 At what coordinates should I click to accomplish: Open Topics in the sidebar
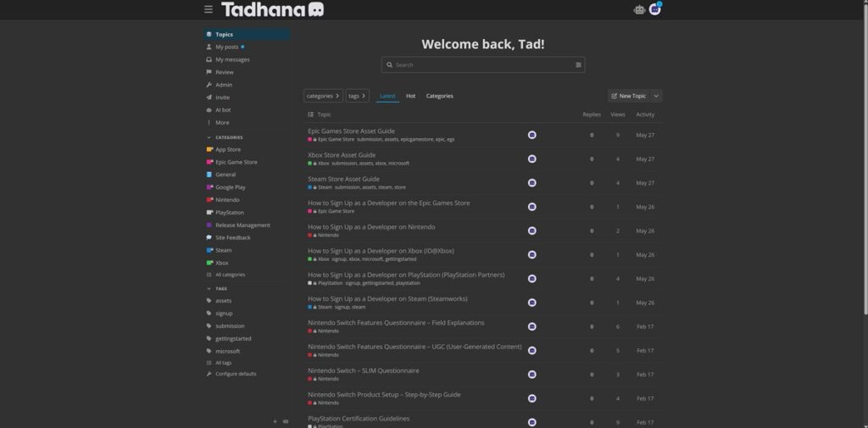(x=247, y=35)
